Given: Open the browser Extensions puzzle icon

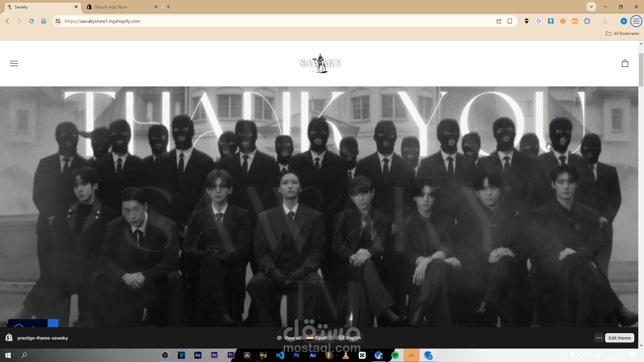Looking at the screenshot, I should pos(587,21).
